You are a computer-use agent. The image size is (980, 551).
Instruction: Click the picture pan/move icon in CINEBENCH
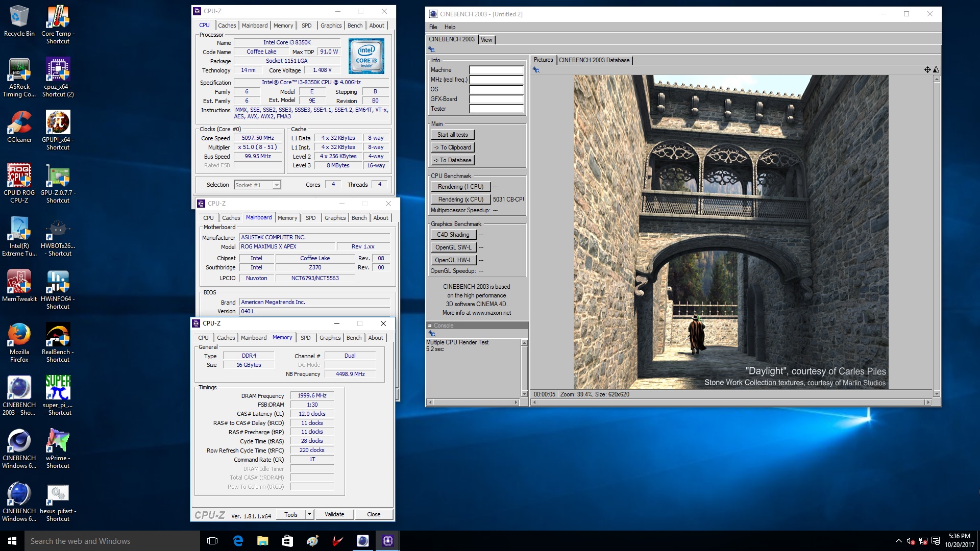tap(927, 70)
